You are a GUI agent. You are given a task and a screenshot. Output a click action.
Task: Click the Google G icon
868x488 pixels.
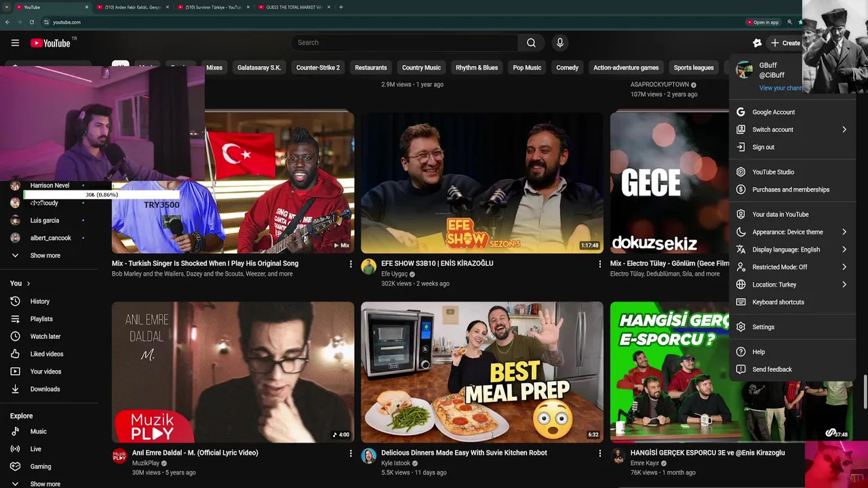pyautogui.click(x=741, y=113)
